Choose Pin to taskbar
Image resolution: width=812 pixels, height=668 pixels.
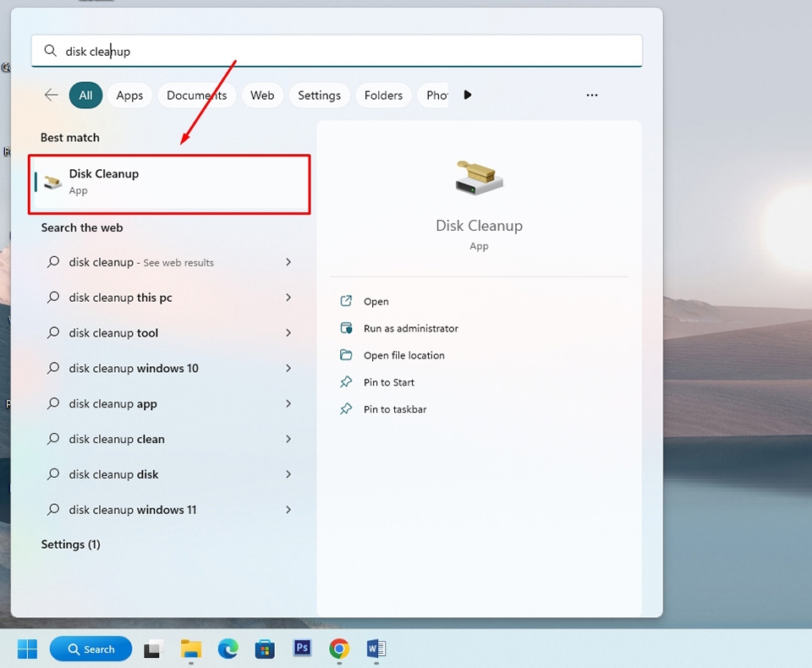(x=395, y=409)
